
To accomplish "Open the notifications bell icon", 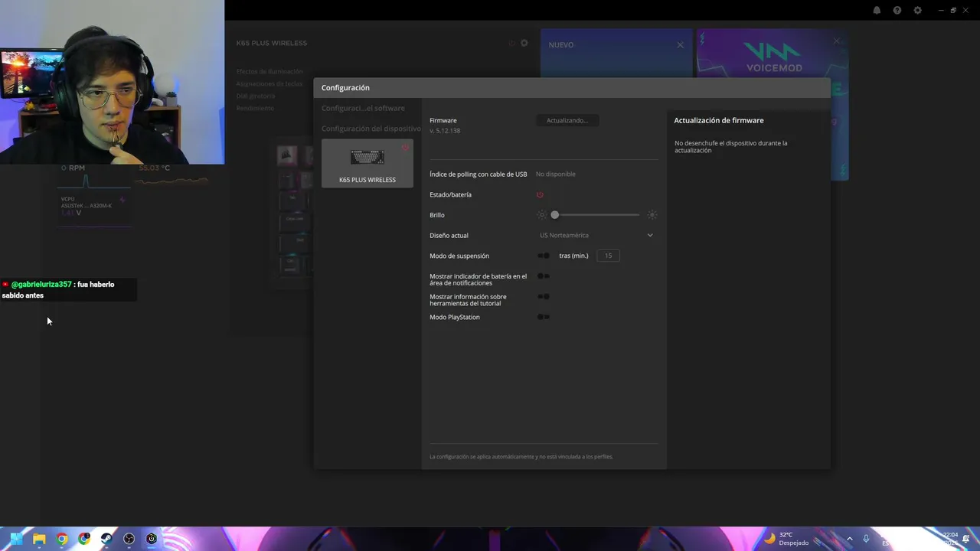I will (x=877, y=11).
